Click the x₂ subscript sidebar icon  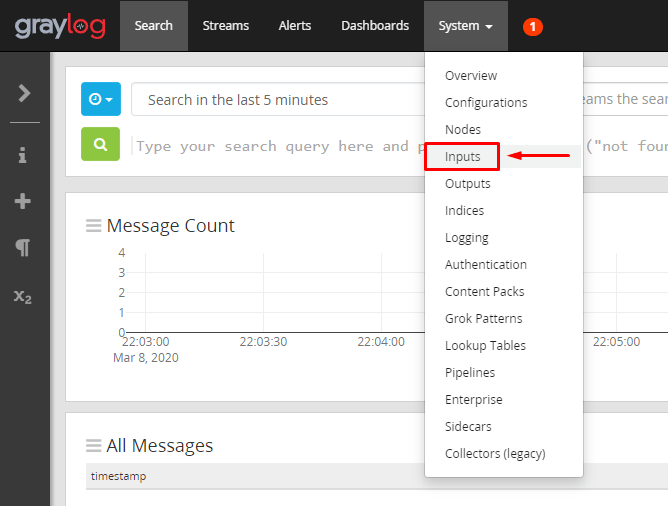pyautogui.click(x=23, y=296)
